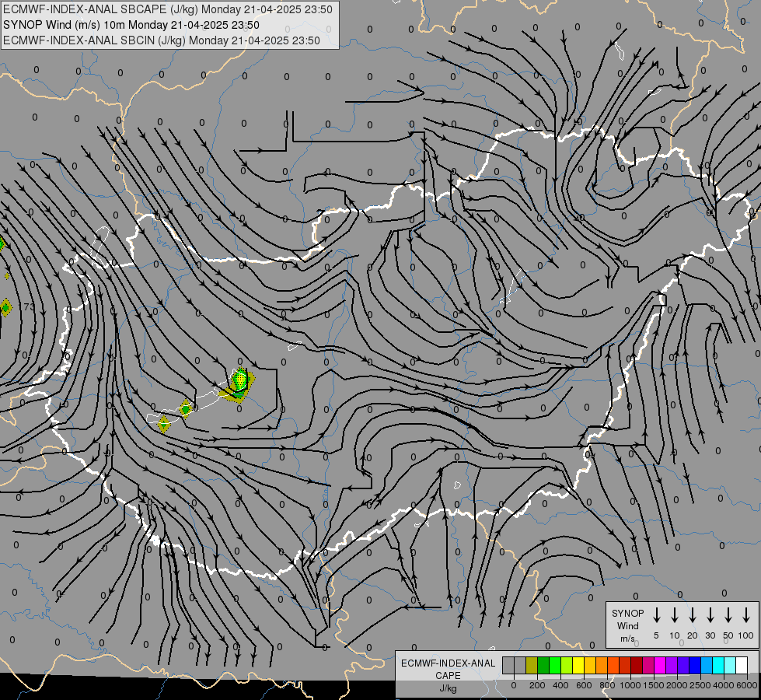761x700 pixels.
Task: Click the 50 m/s wind arrow in legend
Action: tap(728, 615)
